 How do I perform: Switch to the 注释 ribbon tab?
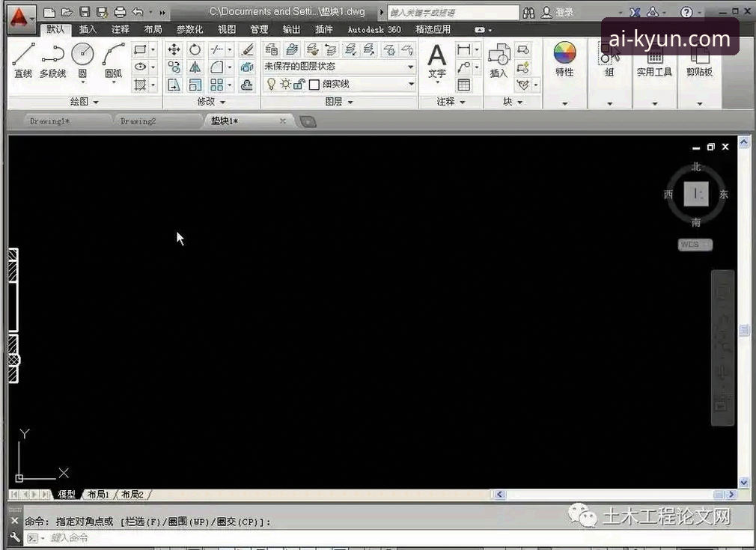tap(120, 29)
